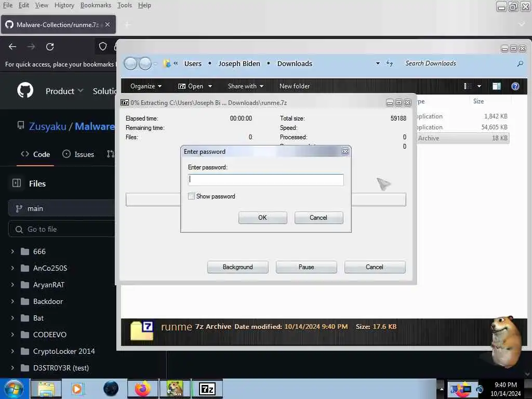Expand the CryptoLocker 2014 folder

click(x=12, y=351)
